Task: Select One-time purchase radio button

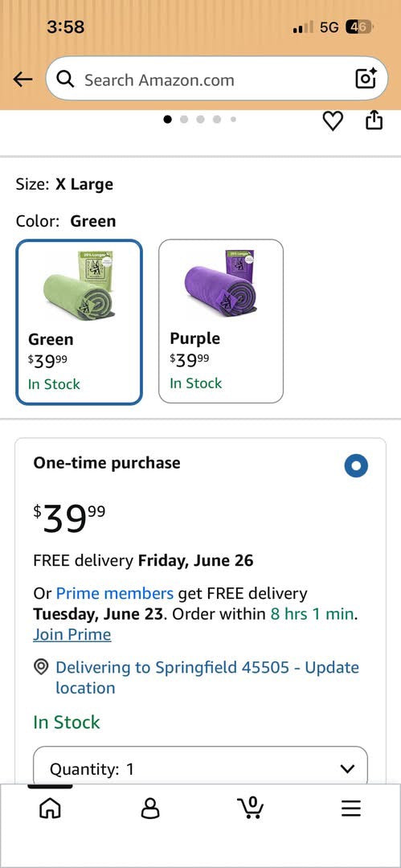Action: point(355,465)
